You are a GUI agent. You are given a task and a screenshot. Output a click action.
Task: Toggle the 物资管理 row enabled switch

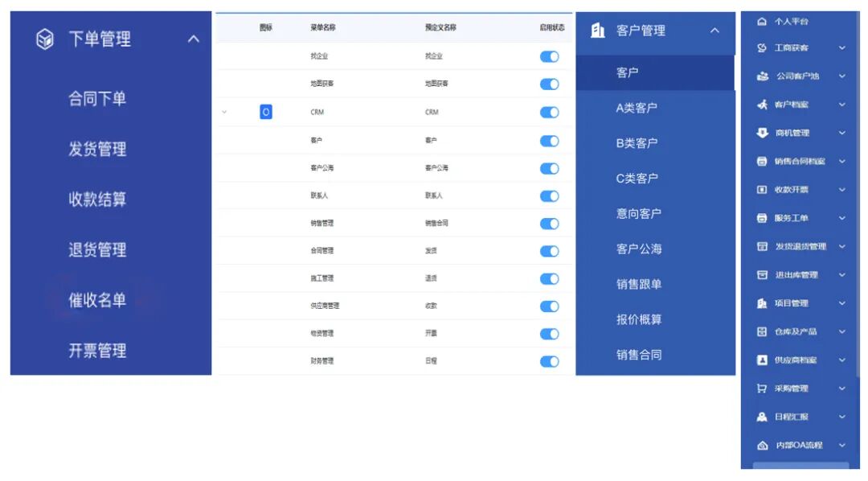point(549,334)
